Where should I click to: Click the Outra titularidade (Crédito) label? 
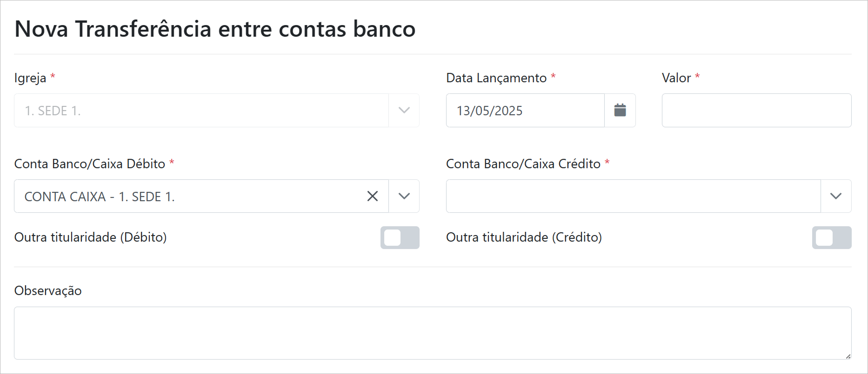524,237
